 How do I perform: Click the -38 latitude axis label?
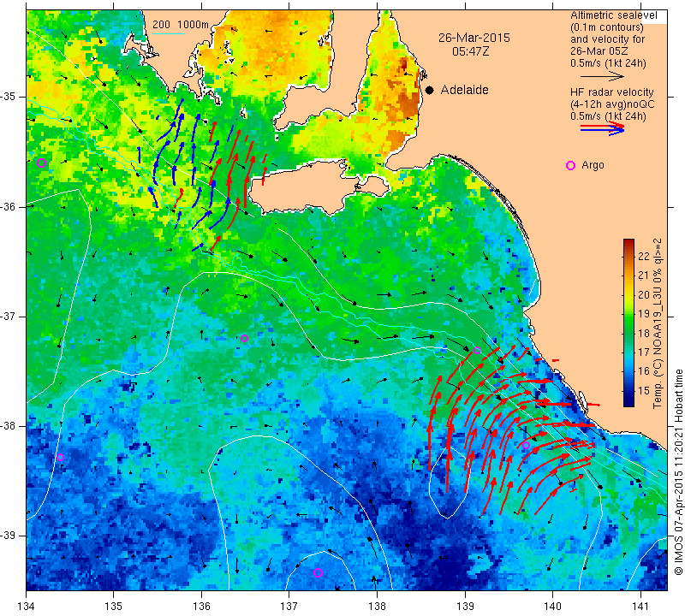9,426
